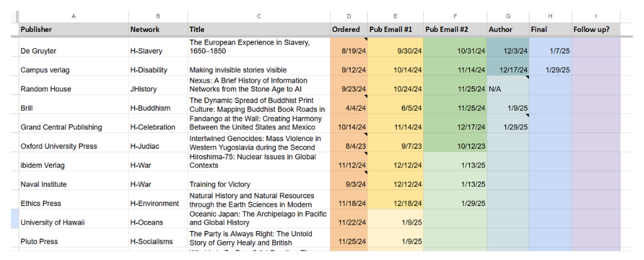Image resolution: width=644 pixels, height=260 pixels.
Task: Click Pub Email #1 date 6/5/24
Action: [396, 105]
